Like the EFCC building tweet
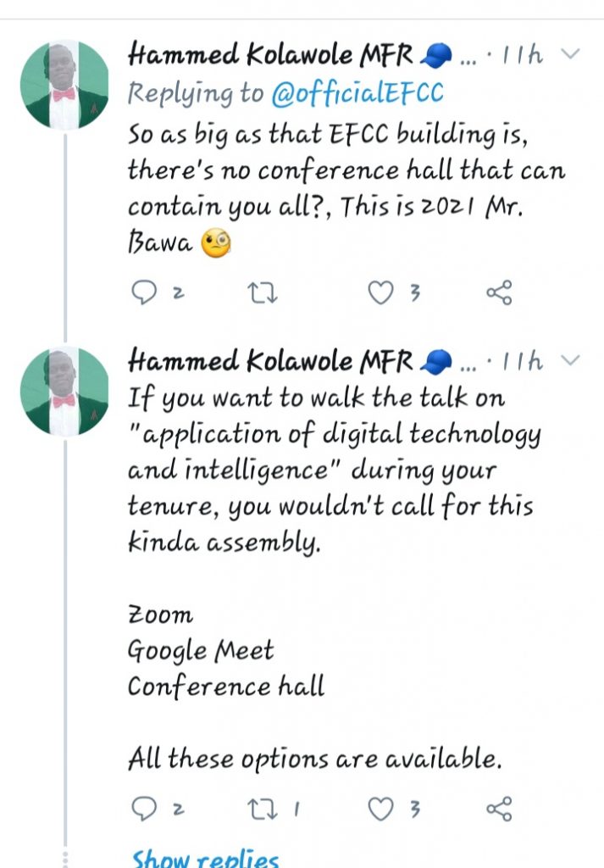Image resolution: width=604 pixels, height=868 pixels. click(x=381, y=293)
